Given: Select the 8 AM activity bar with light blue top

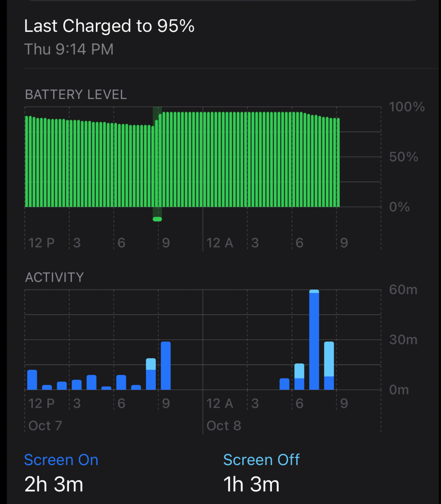Looking at the screenshot, I should click(329, 366).
